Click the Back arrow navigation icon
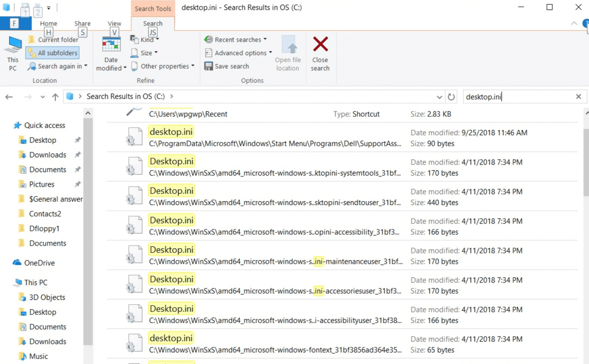 pos(9,97)
